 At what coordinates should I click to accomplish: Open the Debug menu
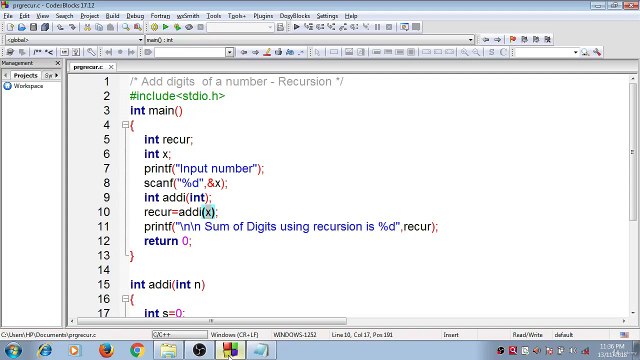point(135,16)
